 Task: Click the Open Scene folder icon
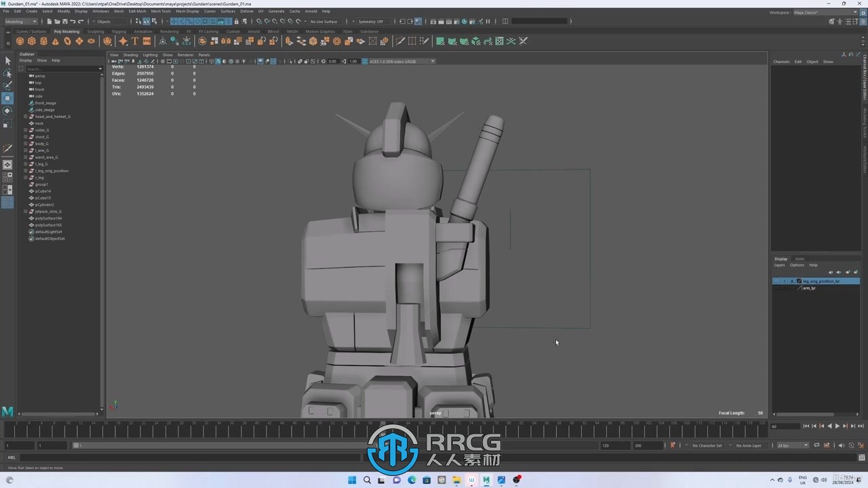57,22
